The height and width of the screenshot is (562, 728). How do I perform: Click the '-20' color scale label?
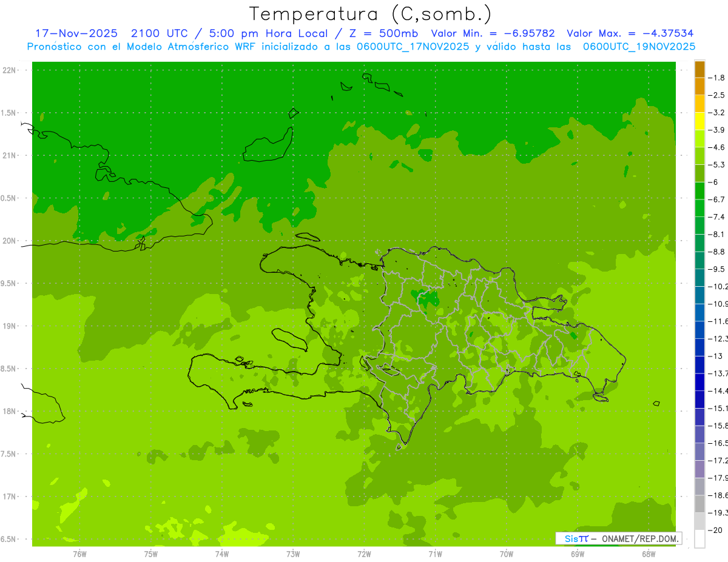[x=716, y=530]
